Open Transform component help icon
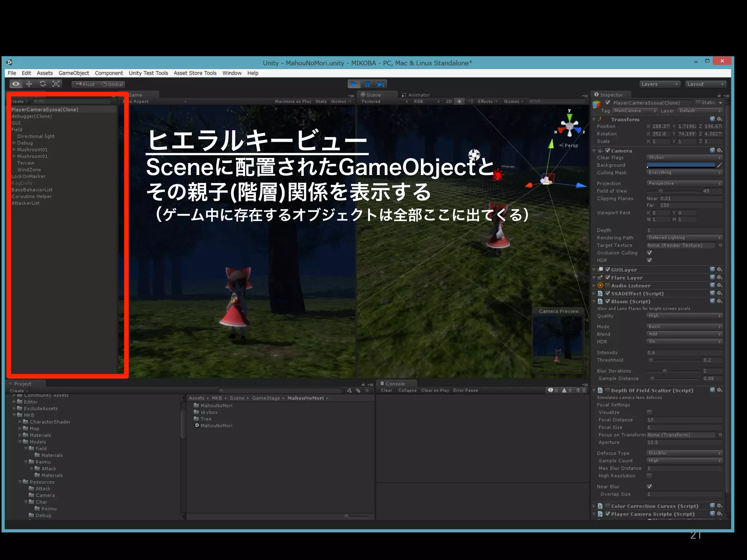747x560 pixels. tap(712, 119)
